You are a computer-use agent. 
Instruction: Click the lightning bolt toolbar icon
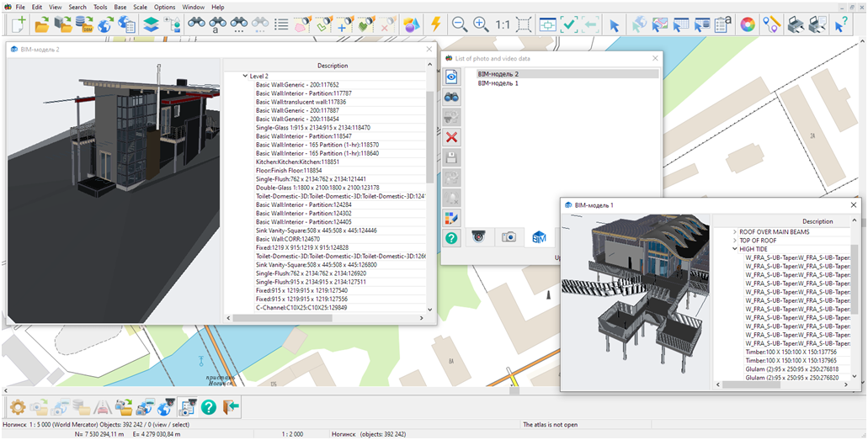point(435,25)
